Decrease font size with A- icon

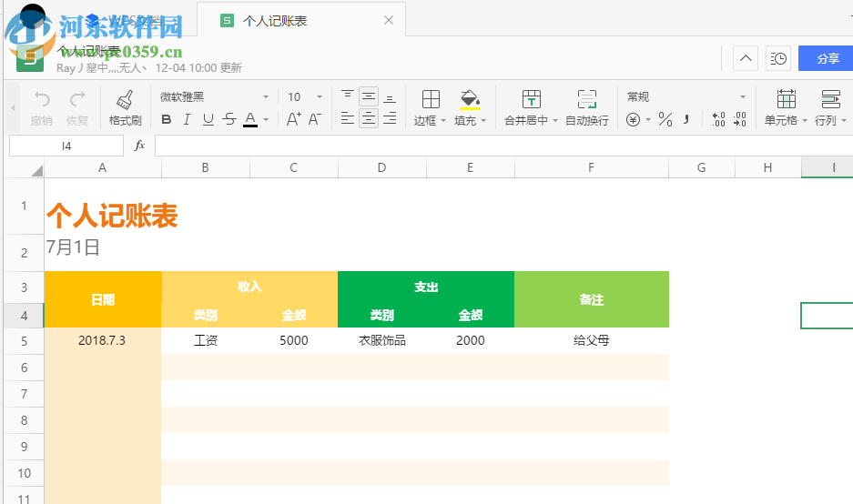pyautogui.click(x=315, y=119)
